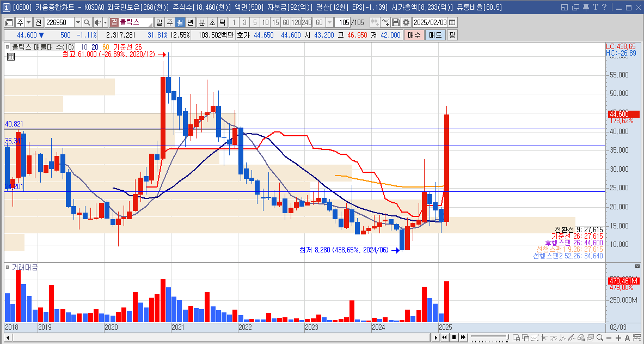
Task: Click the horizontal scrollbar left arrow
Action: coord(8,338)
